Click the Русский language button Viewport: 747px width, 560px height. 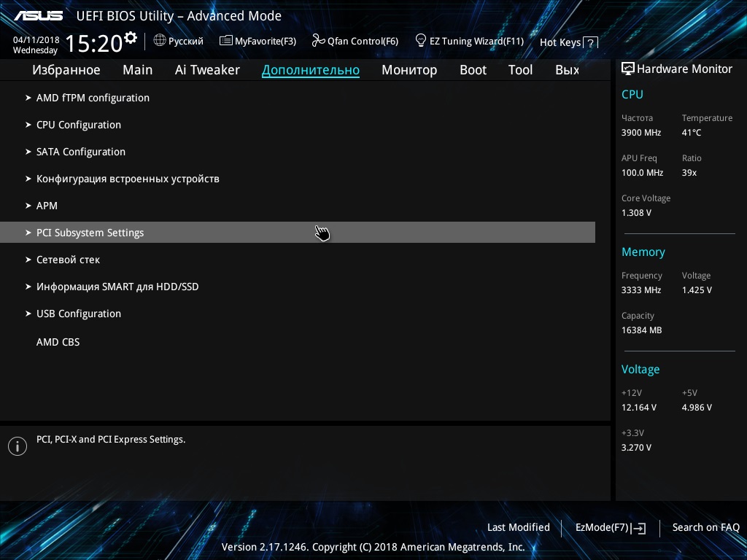click(x=178, y=41)
